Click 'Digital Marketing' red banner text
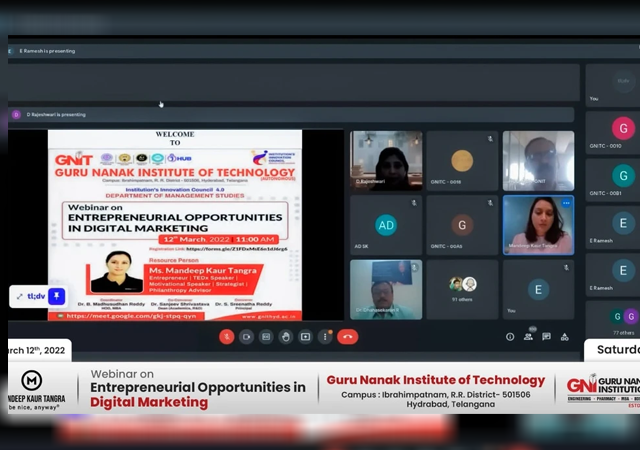This screenshot has height=450, width=640. pyautogui.click(x=149, y=402)
